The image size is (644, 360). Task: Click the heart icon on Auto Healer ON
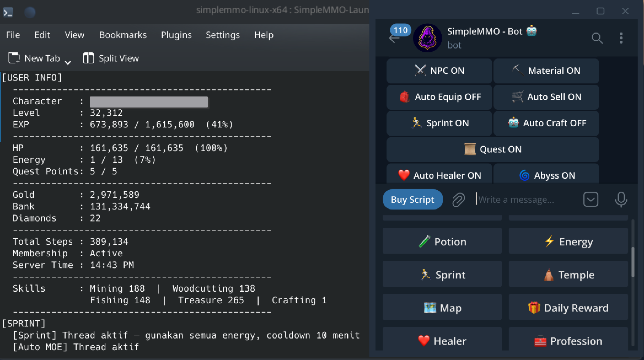[x=404, y=175]
